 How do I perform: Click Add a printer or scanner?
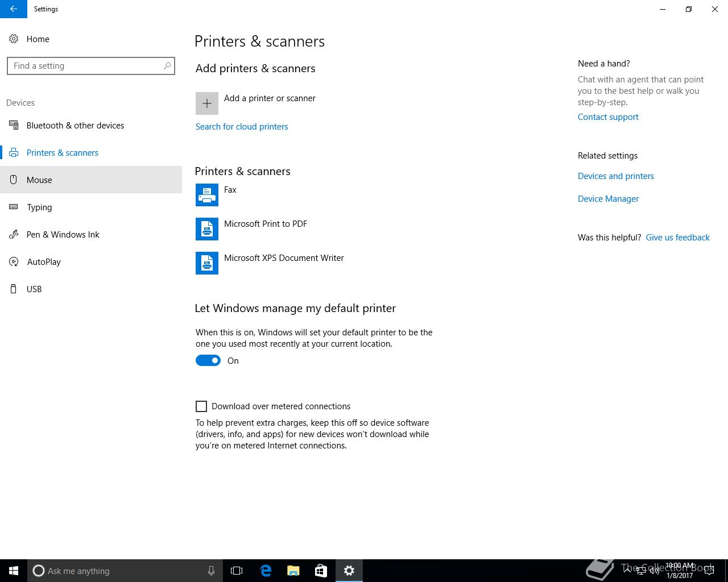(x=270, y=98)
